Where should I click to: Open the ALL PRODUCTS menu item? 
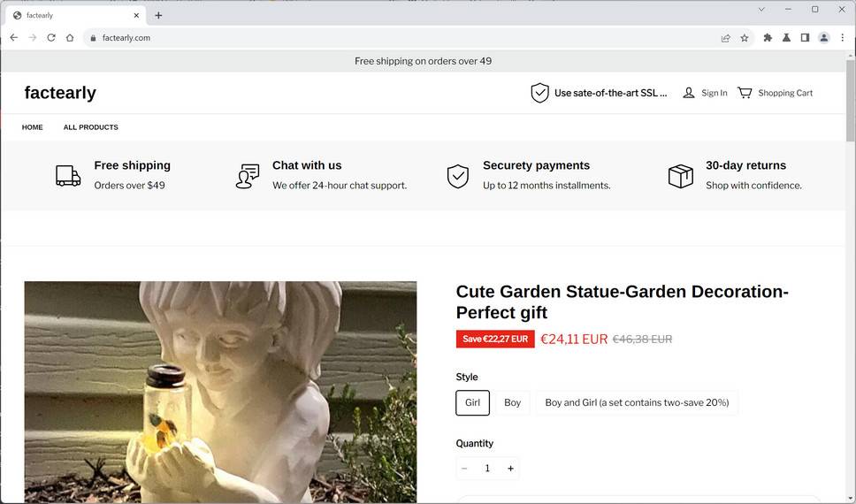click(90, 127)
